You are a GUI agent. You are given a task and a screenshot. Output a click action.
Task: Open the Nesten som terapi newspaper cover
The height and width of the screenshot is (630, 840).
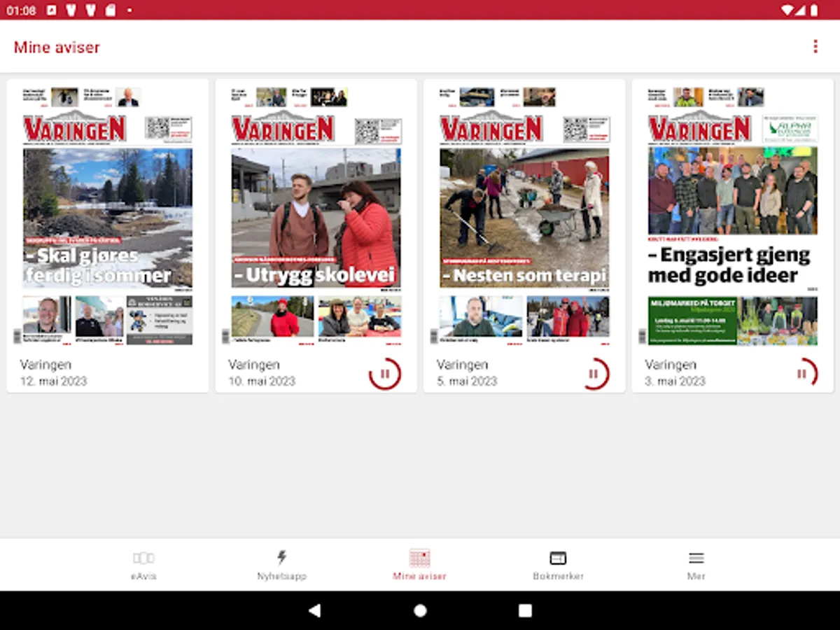(x=524, y=216)
